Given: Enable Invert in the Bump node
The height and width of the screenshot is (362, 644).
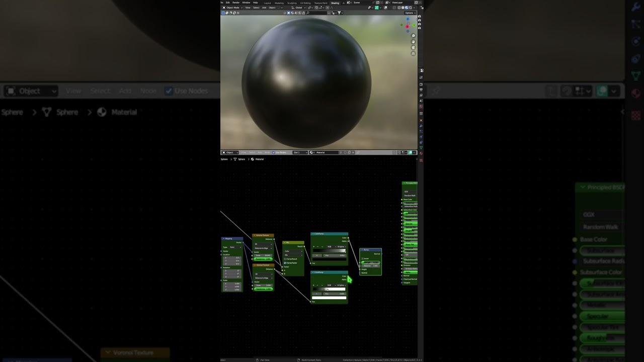Looking at the screenshot, I should pyautogui.click(x=362, y=258).
